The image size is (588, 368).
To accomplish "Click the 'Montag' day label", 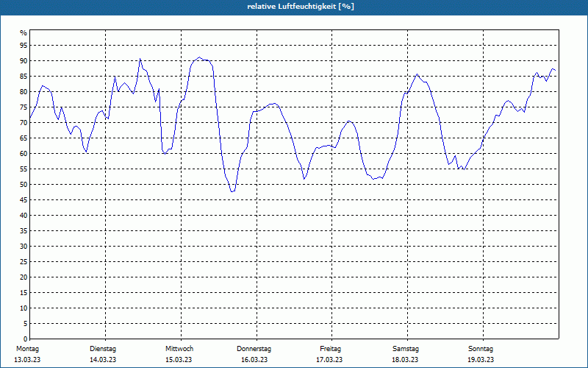I will [x=27, y=349].
